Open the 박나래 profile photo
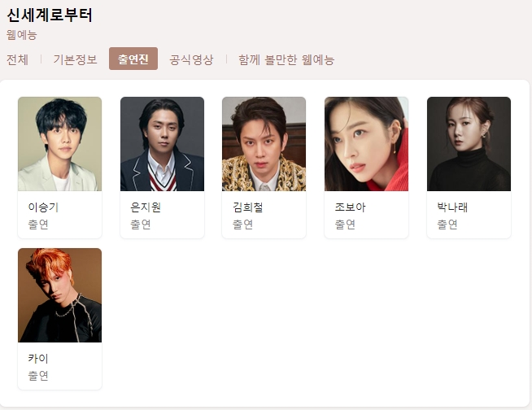 469,144
